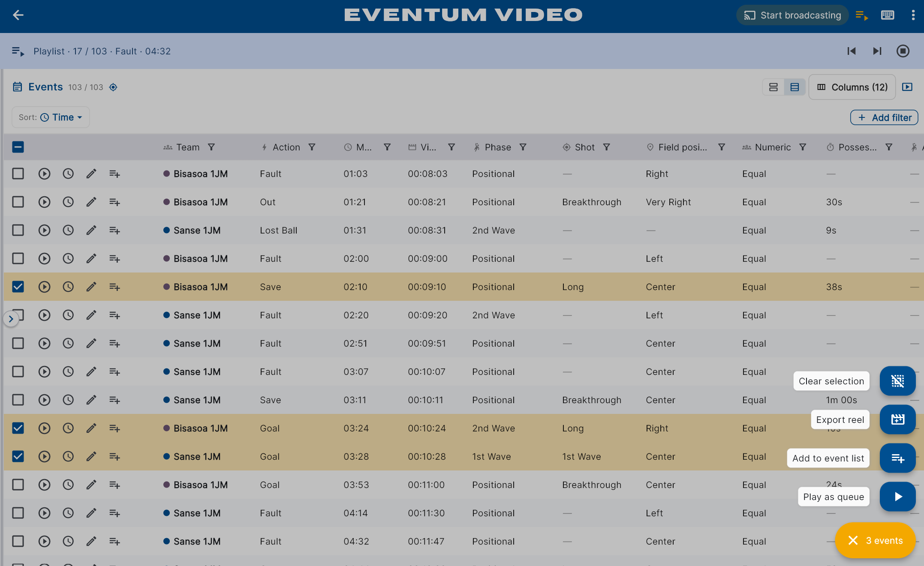Viewport: 924px width, 566px height.
Task: Click Play as queue floating button
Action: click(898, 497)
